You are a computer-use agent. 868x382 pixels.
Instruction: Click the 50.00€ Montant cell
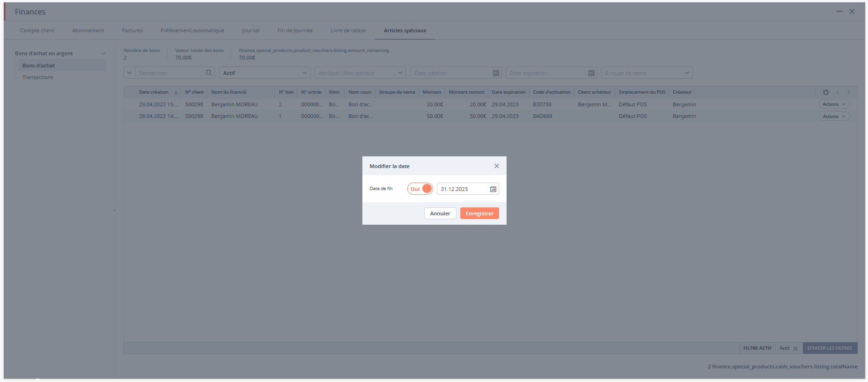click(x=434, y=116)
